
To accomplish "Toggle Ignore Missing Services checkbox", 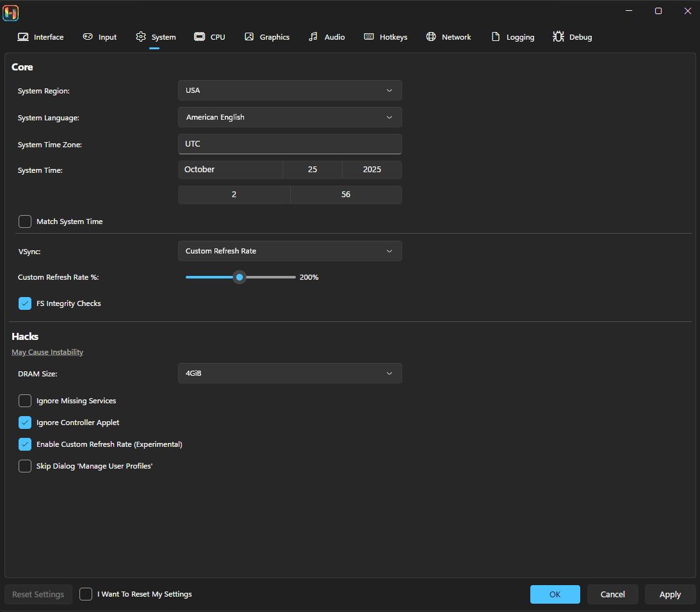I will 25,401.
